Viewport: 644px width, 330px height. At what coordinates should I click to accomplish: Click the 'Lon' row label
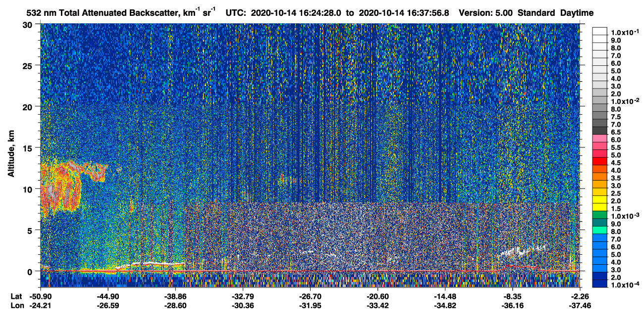16,305
